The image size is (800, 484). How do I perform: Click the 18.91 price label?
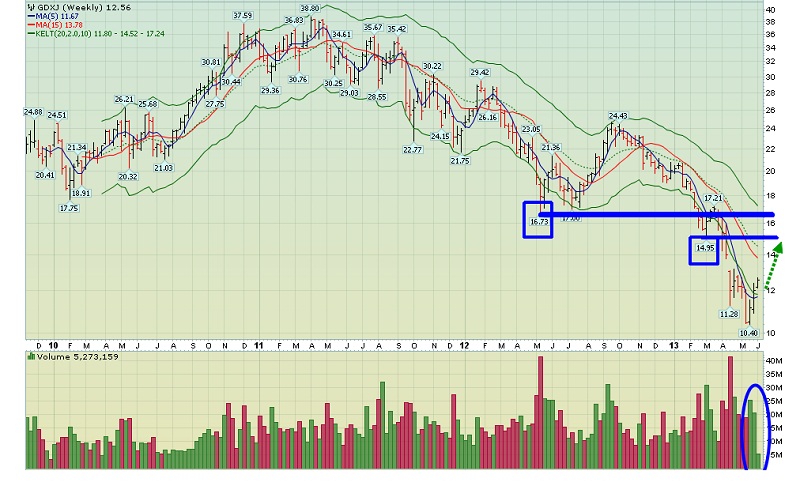click(81, 193)
